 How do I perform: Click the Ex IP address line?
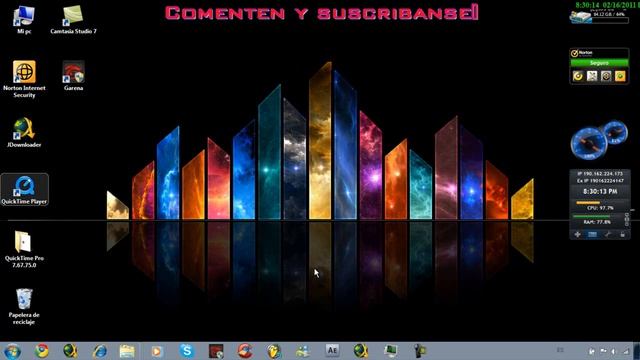[600, 180]
